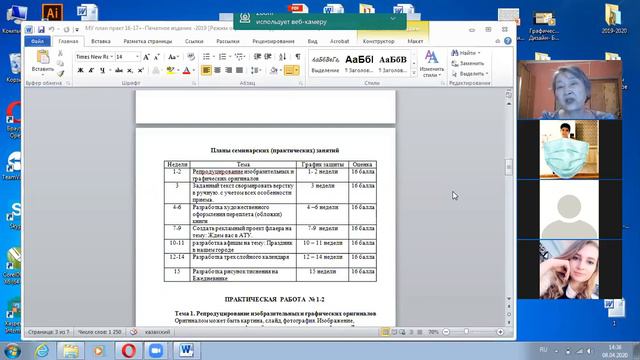This screenshot has width=640, height=360.
Task: Click the Increase Indent icon
Action: tap(268, 57)
